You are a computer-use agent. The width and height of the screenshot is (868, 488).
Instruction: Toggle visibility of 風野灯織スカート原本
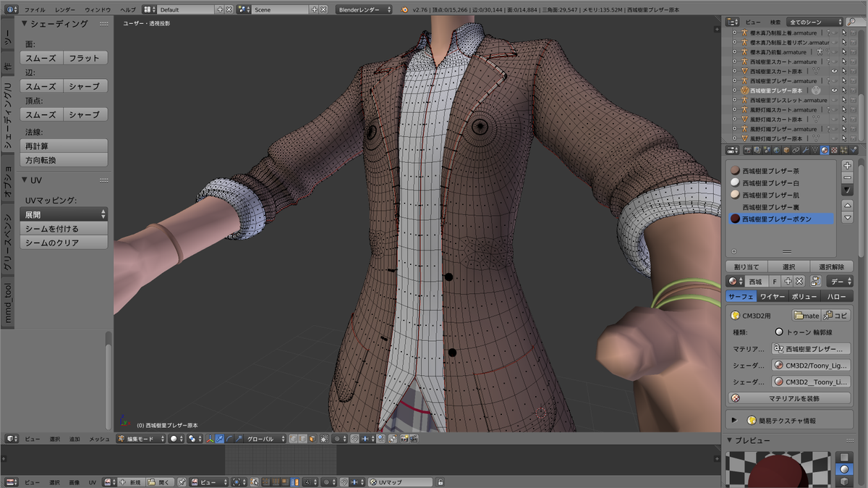[835, 119]
